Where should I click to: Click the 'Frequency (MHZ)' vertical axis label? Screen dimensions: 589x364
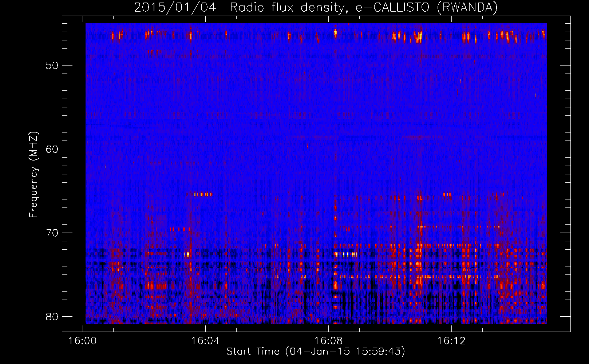tap(33, 175)
